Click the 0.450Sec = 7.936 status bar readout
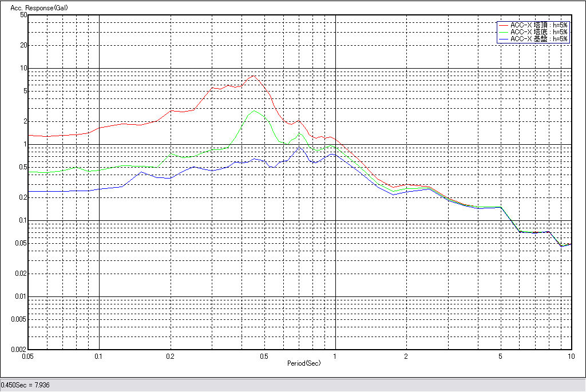586x392 pixels. [26, 385]
